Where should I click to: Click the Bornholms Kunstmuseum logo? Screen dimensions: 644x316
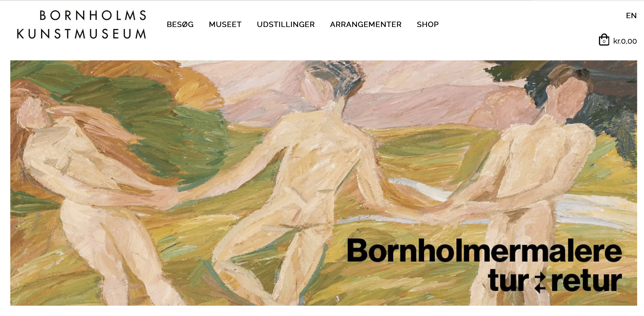(81, 24)
